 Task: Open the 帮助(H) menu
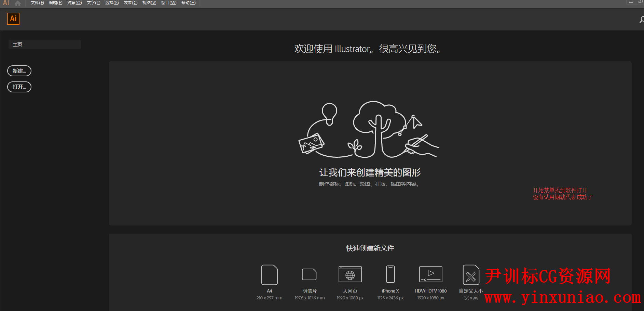189,3
